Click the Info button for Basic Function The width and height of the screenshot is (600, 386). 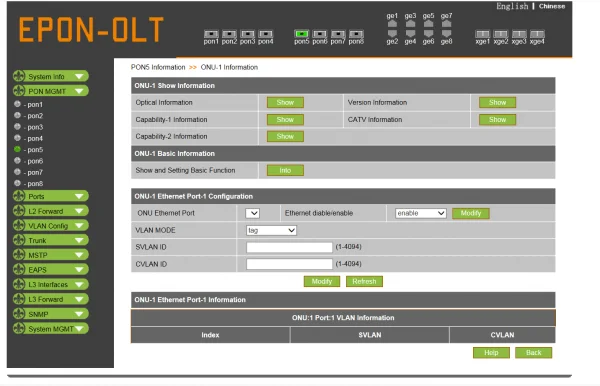click(285, 170)
